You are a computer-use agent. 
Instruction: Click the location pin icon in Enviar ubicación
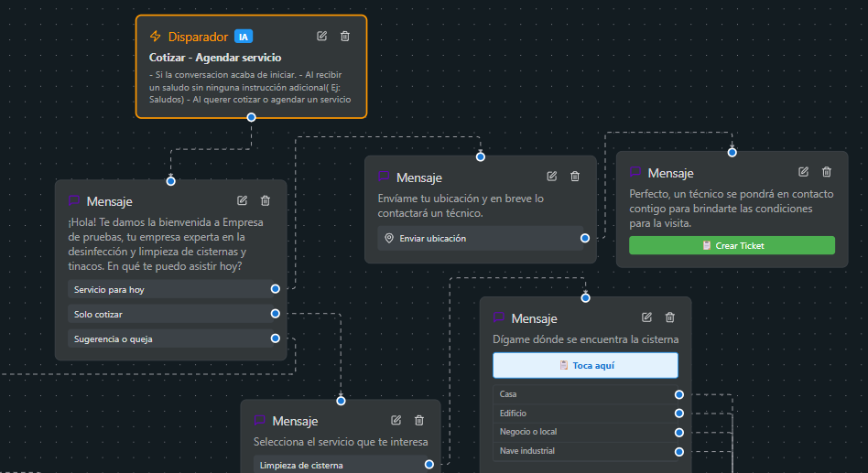click(x=389, y=238)
